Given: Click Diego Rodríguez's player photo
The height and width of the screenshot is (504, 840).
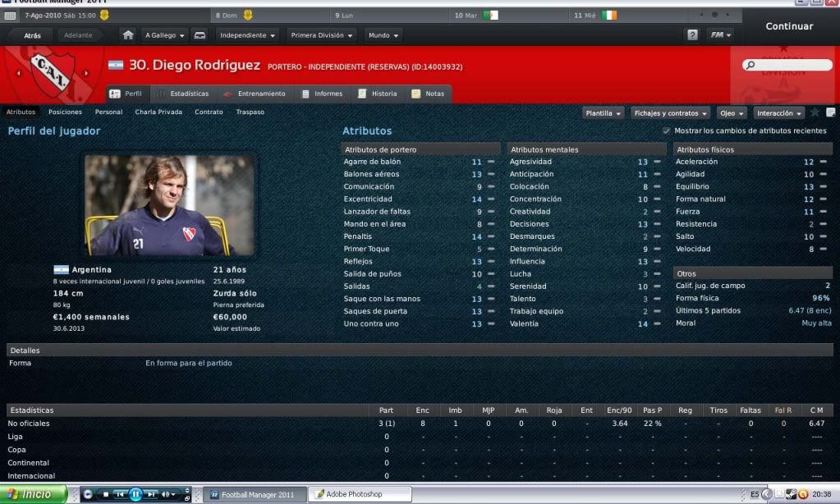Looking at the screenshot, I should point(169,205).
